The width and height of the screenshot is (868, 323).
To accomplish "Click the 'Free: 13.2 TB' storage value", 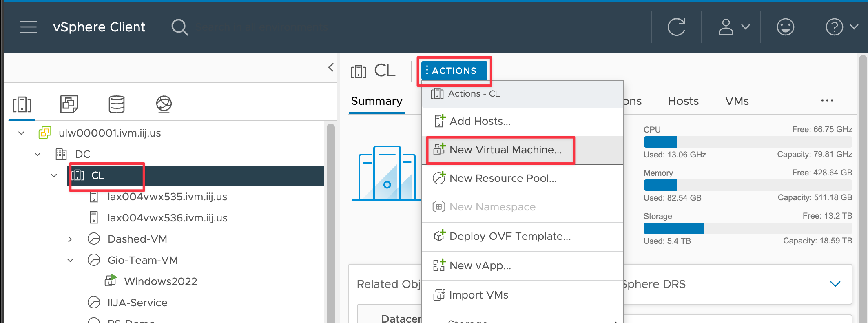I will point(828,216).
